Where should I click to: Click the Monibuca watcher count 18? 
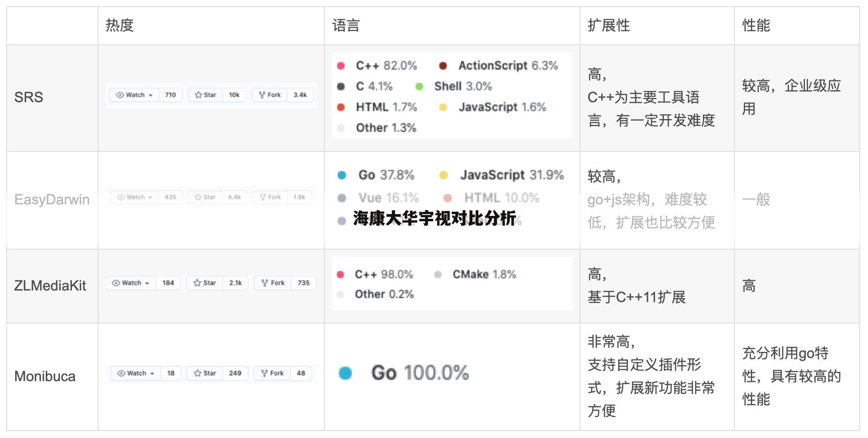(171, 374)
